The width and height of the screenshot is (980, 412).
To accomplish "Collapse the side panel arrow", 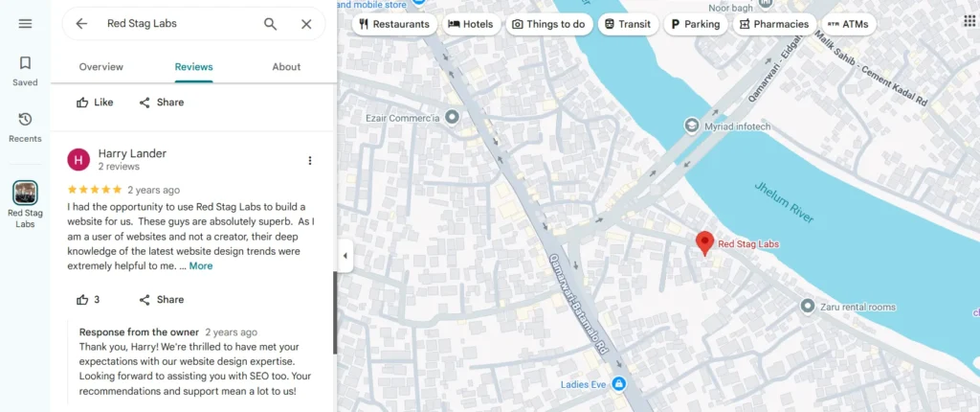I will click(x=345, y=256).
